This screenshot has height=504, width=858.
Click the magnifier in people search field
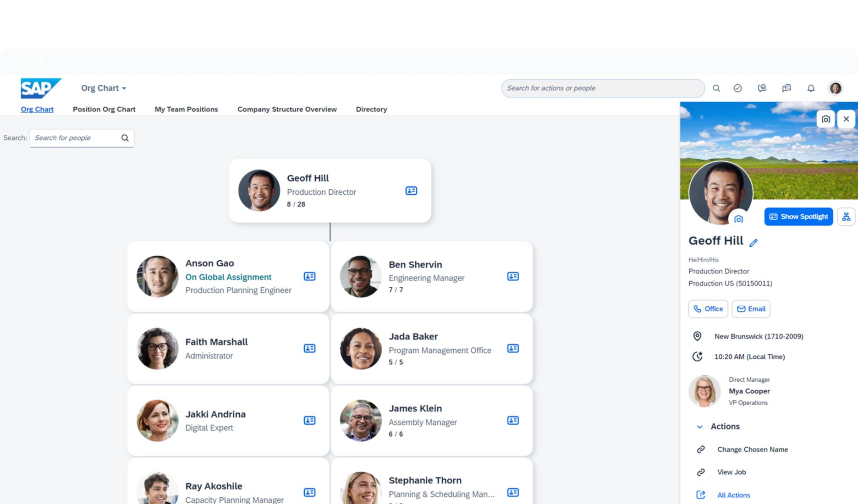(125, 138)
